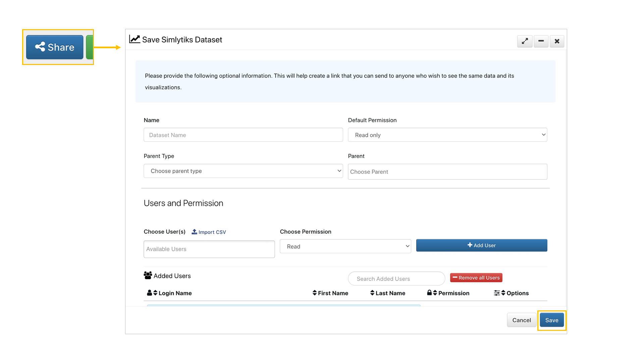Expand the Choose parent type dropdown

[243, 171]
